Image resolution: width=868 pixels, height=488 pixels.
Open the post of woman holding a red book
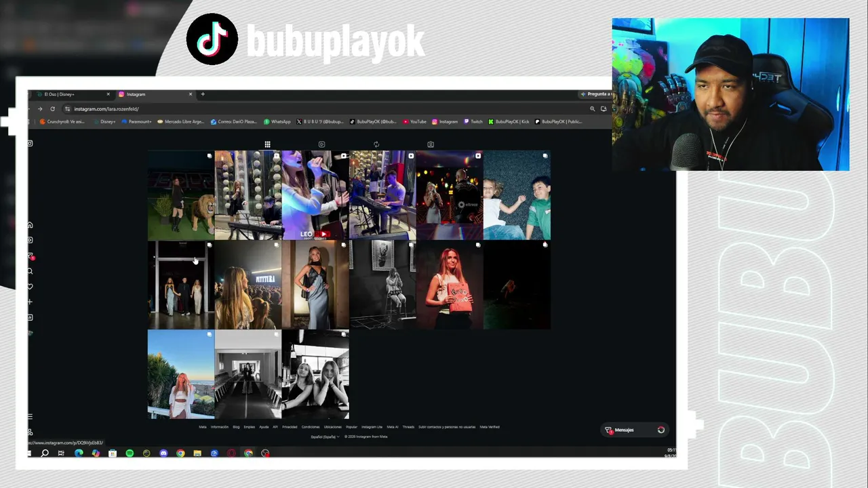click(x=450, y=285)
